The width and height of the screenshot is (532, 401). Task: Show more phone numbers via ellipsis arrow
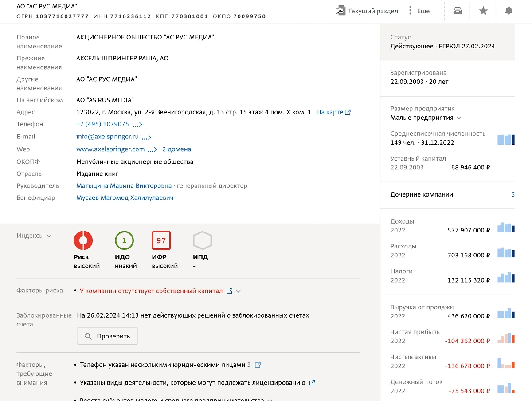coord(137,125)
